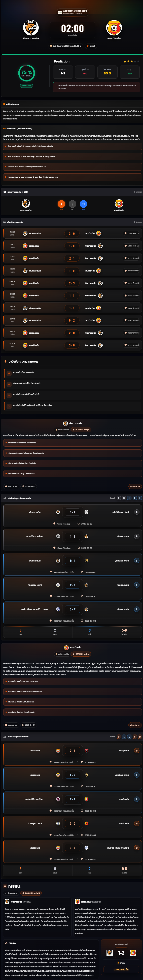This screenshot has height=980, width=143.
Task: Expand the first team's อ่านต่อ read-more dropdown
Action: point(135,486)
